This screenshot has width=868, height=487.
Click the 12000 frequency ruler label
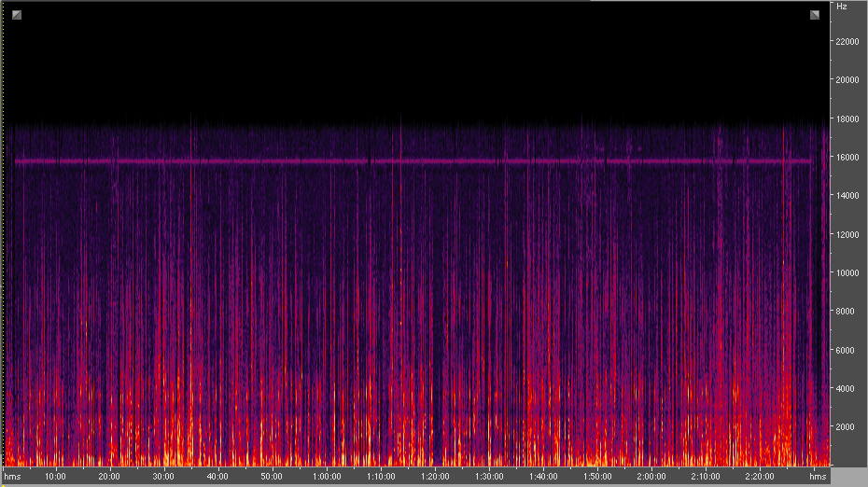click(x=847, y=235)
